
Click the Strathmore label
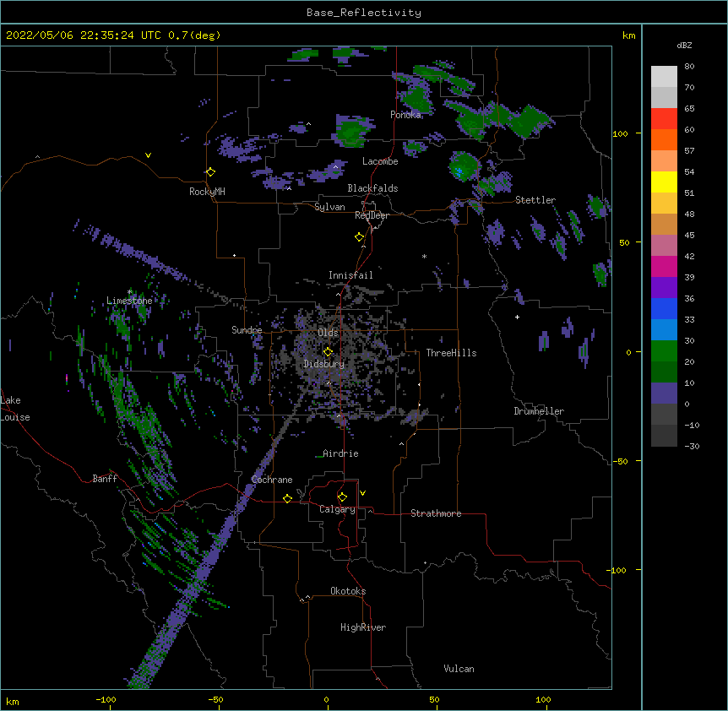(x=436, y=513)
